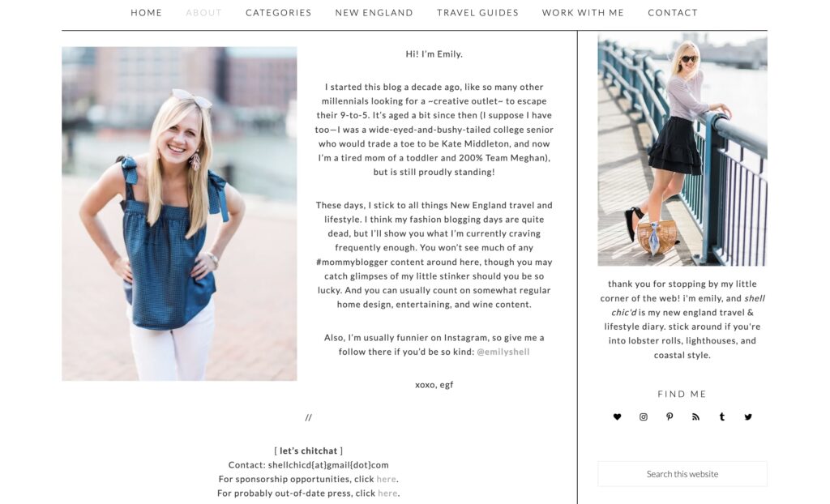Click the Tumblr icon
830x504 pixels.
tap(722, 417)
